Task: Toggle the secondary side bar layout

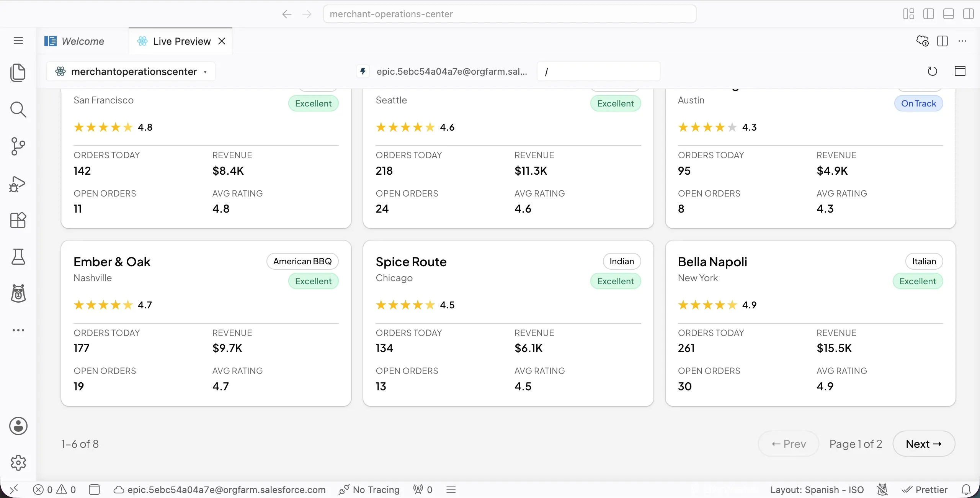Action: pos(969,14)
